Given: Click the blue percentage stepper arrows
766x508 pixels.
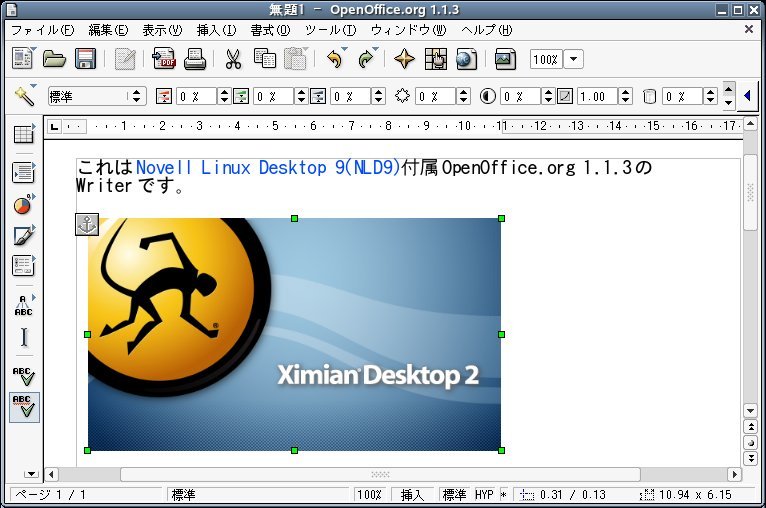Looking at the screenshot, I should (378, 96).
